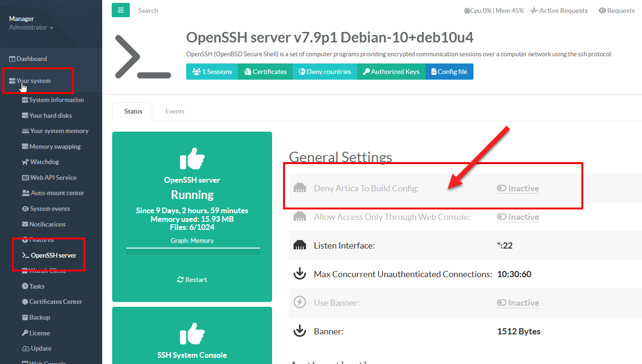The width and height of the screenshot is (642, 364).
Task: Go to Certificates Center in sidebar
Action: 55,302
